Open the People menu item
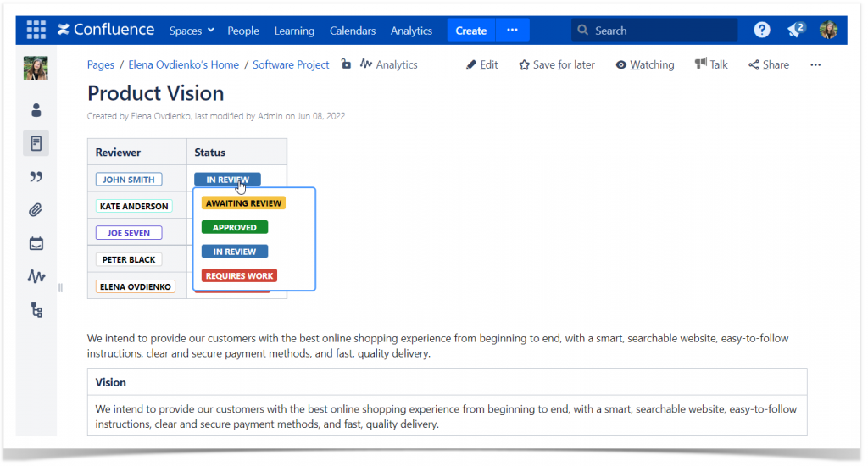This screenshot has height=466, width=868. click(243, 31)
